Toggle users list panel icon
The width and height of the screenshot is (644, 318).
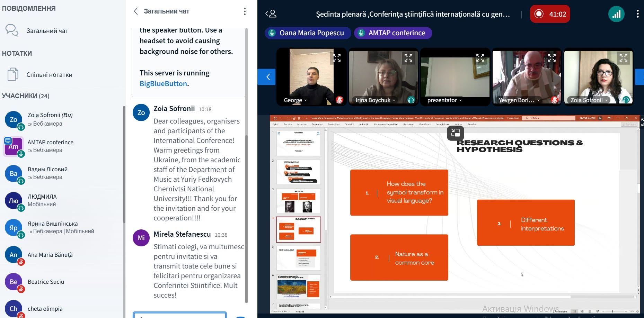point(271,14)
